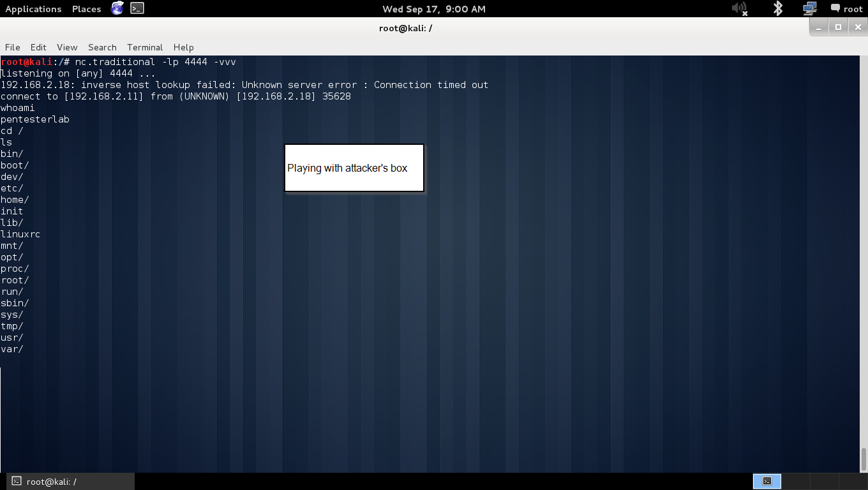Image resolution: width=868 pixels, height=490 pixels.
Task: Open the Iceweasel browser launcher icon
Action: coord(117,8)
